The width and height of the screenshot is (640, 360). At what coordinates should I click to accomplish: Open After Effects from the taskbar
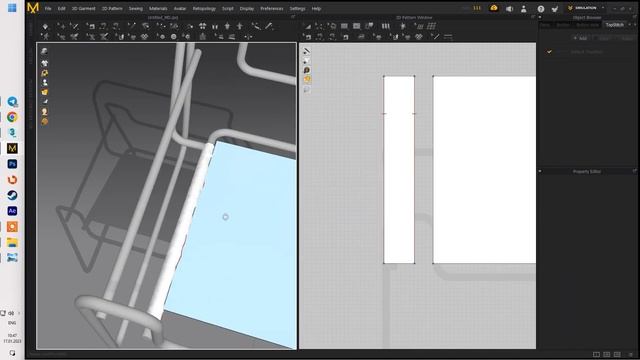click(x=12, y=211)
